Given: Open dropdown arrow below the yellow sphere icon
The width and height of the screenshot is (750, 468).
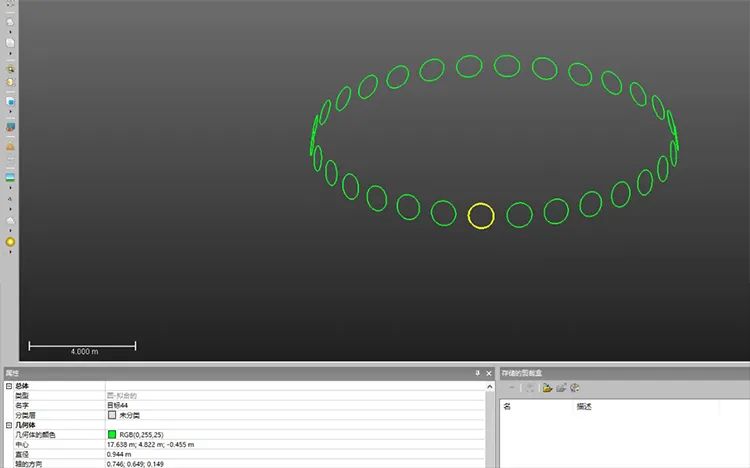Looking at the screenshot, I should pyautogui.click(x=10, y=252).
